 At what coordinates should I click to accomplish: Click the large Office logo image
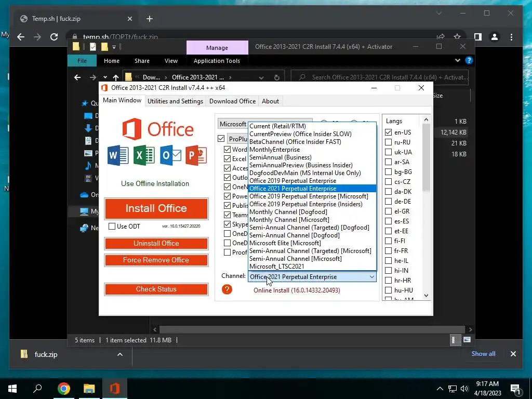click(x=158, y=129)
